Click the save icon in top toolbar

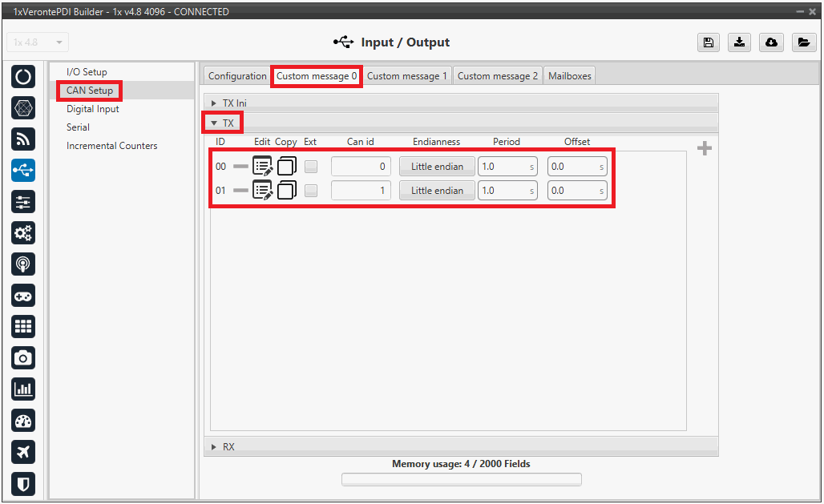[x=708, y=43]
